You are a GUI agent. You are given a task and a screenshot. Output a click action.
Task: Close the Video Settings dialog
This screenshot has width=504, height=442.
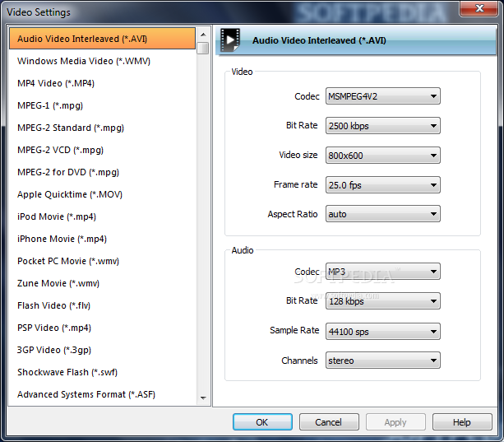479,8
